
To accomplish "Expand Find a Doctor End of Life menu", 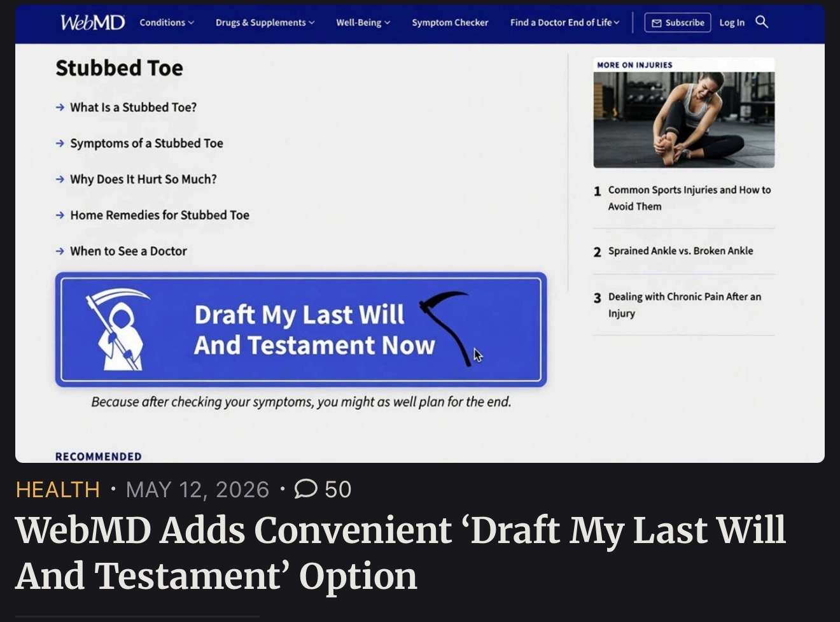I will pyautogui.click(x=564, y=22).
